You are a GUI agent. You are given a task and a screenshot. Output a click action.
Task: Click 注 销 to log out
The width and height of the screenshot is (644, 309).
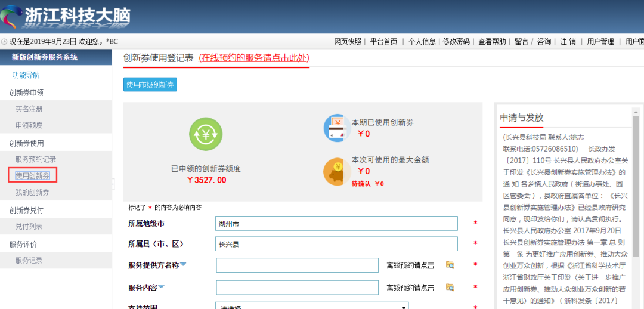[x=568, y=42]
